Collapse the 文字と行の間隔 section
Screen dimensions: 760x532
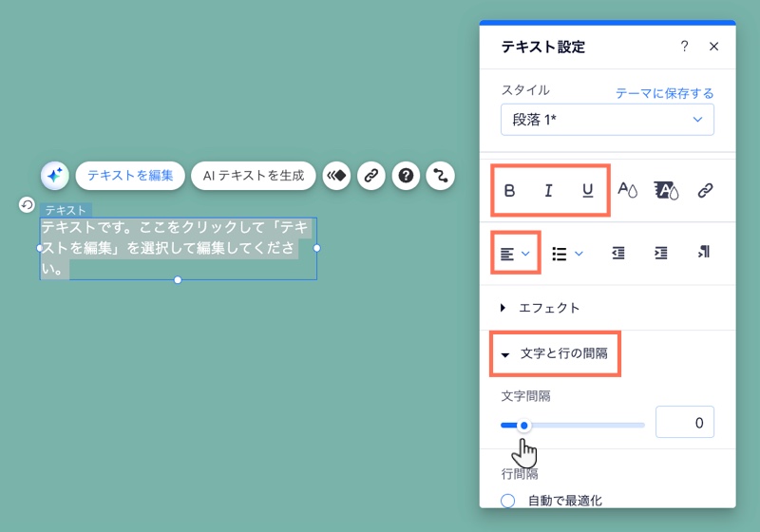[555, 353]
